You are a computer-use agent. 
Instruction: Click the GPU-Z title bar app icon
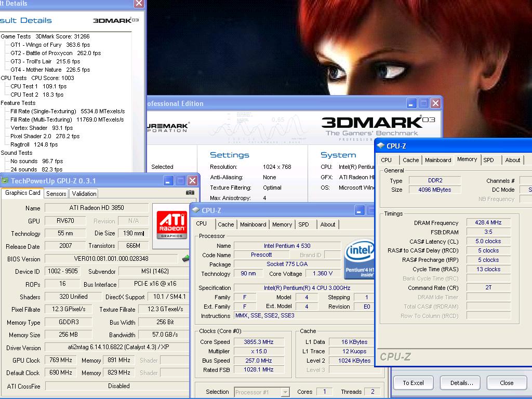5,180
